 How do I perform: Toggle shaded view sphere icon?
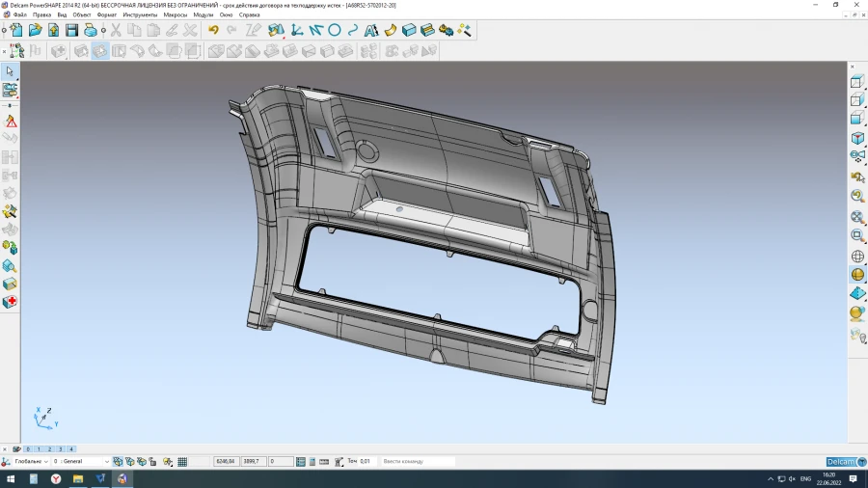[856, 275]
